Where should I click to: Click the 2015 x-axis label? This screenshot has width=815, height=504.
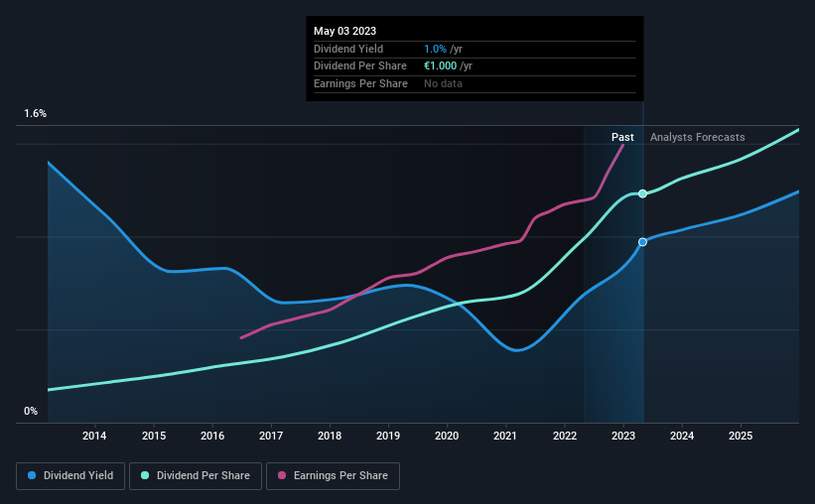coord(154,436)
